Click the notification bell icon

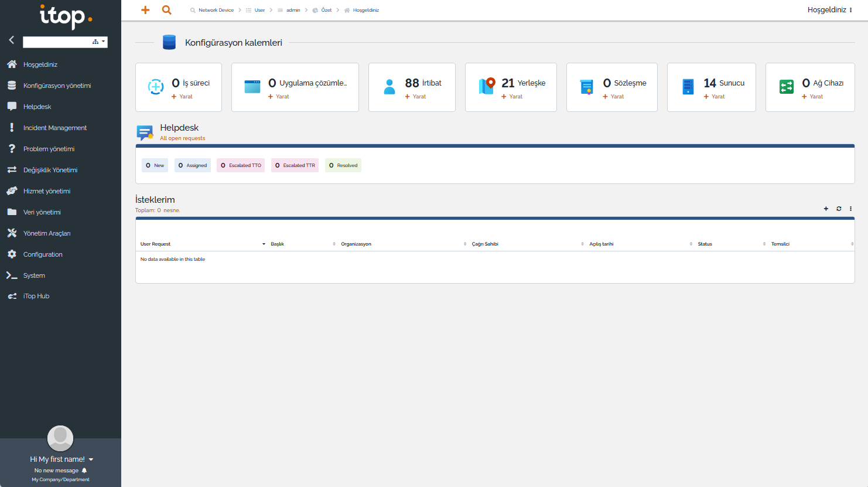[84, 471]
